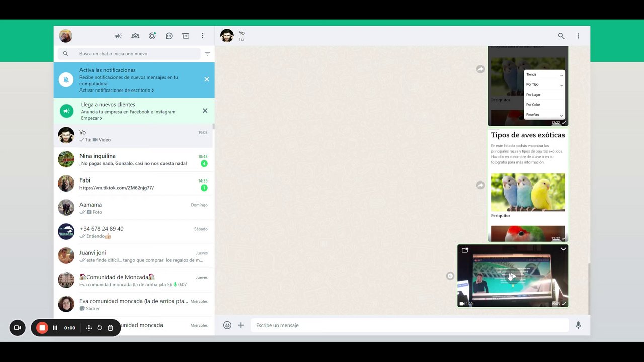Click the 'Empezar' link

point(91,118)
